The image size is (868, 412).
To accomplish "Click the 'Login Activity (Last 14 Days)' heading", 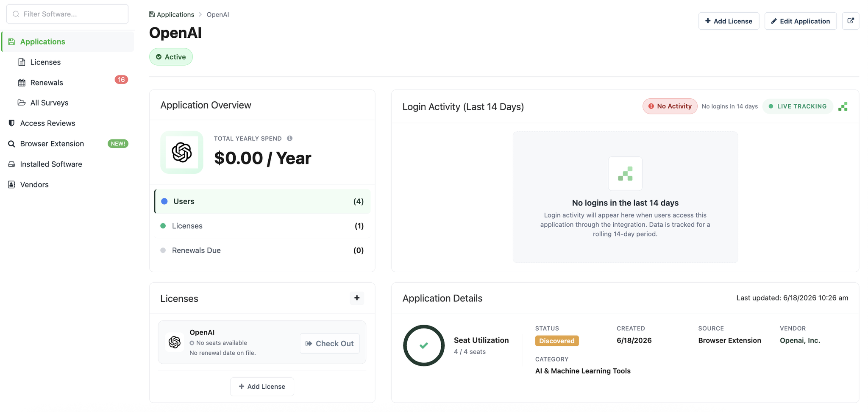I will point(463,106).
